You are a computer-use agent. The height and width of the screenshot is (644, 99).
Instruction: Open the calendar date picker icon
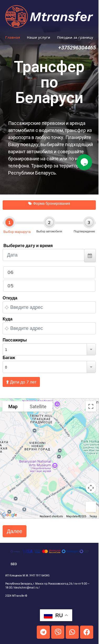(x=90, y=255)
